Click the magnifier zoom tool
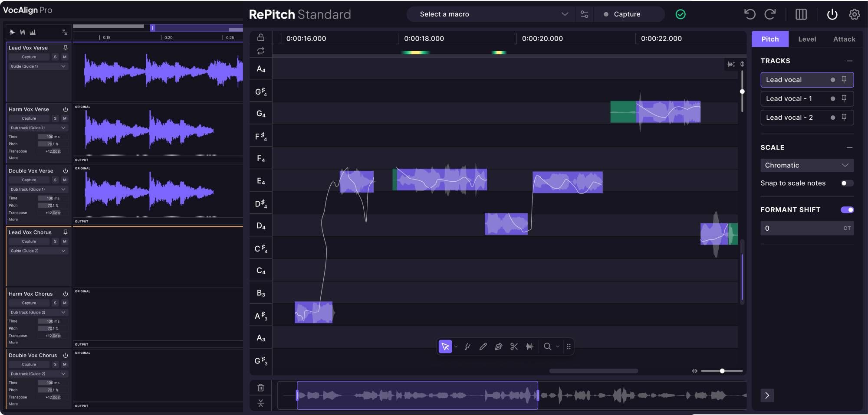 pos(548,346)
